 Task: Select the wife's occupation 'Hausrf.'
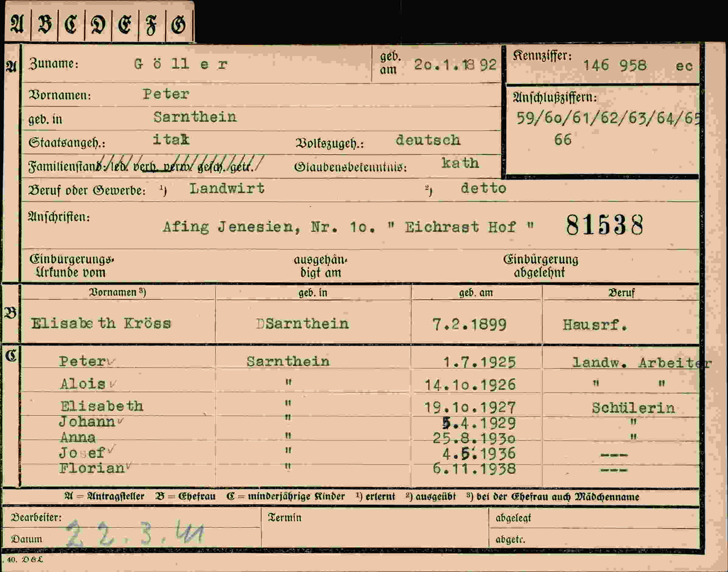(595, 325)
